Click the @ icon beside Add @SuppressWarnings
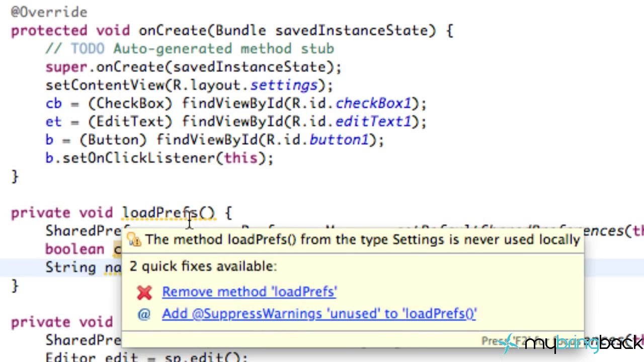The width and height of the screenshot is (644, 362). tap(144, 314)
